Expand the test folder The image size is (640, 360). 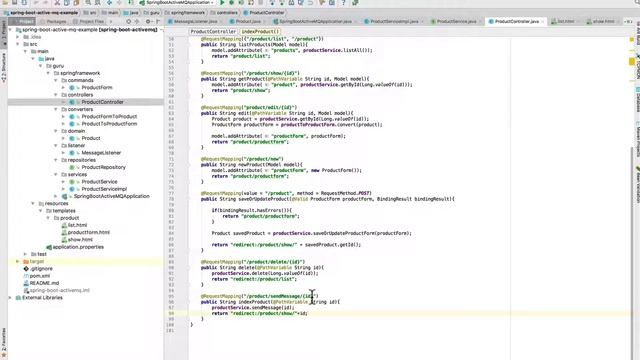[25, 254]
